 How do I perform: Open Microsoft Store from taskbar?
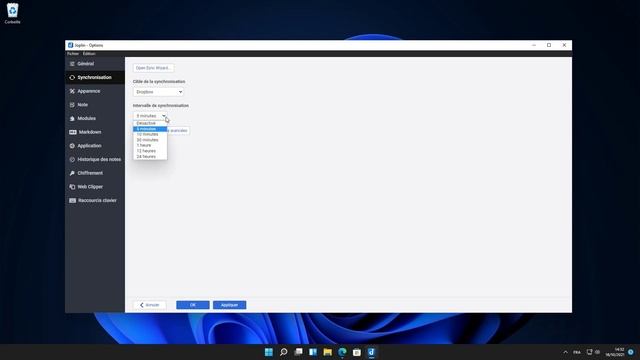click(357, 352)
